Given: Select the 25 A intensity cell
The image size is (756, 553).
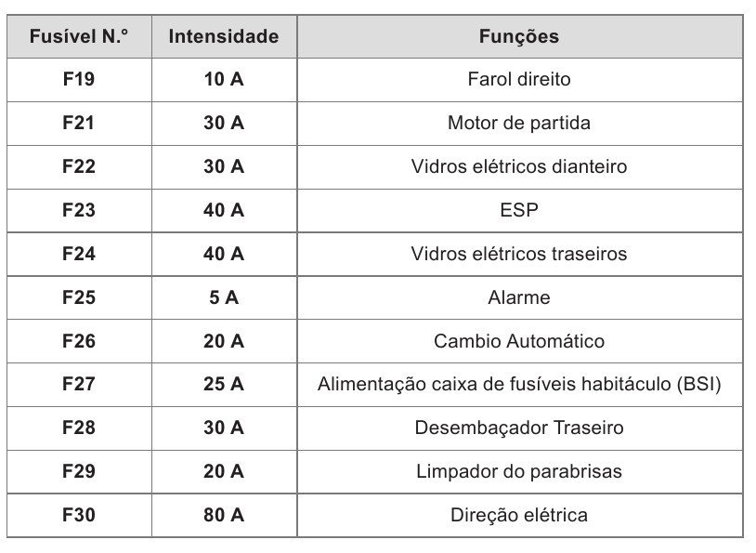Looking at the screenshot, I should (224, 385).
